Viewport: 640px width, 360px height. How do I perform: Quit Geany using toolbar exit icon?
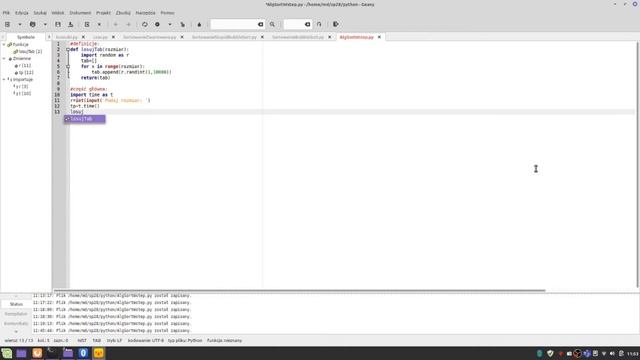[x=336, y=24]
